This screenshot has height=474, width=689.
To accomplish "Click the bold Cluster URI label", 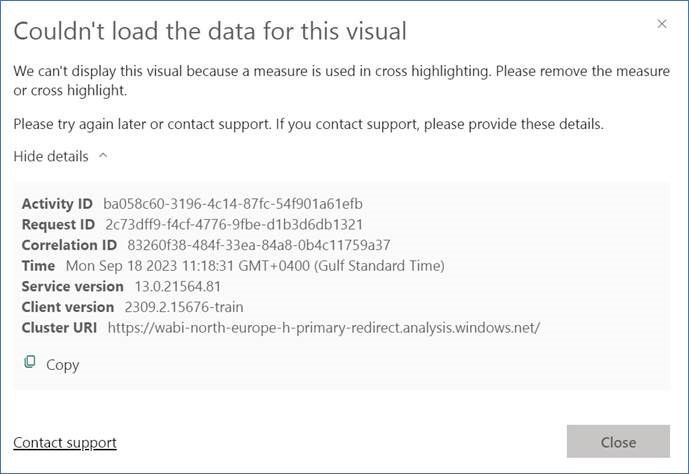I will tap(59, 328).
